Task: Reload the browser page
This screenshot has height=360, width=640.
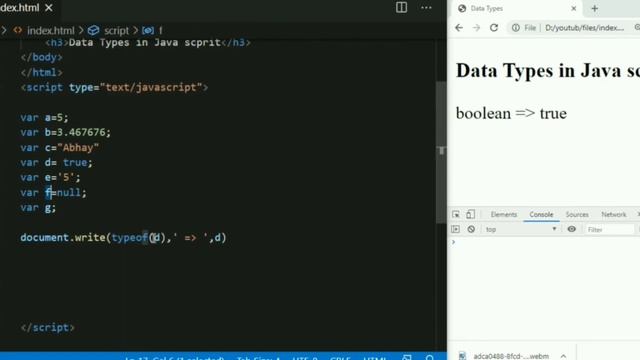Action: coord(494,28)
